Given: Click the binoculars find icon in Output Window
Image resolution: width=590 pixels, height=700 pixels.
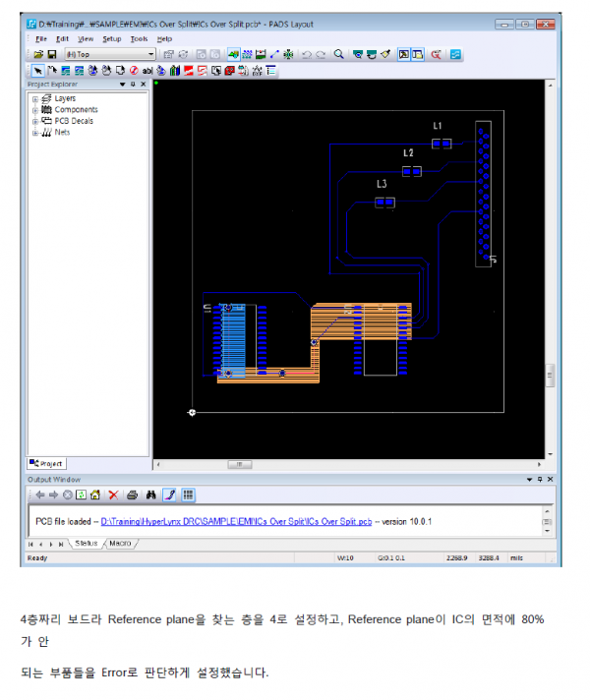Looking at the screenshot, I should pyautogui.click(x=151, y=495).
